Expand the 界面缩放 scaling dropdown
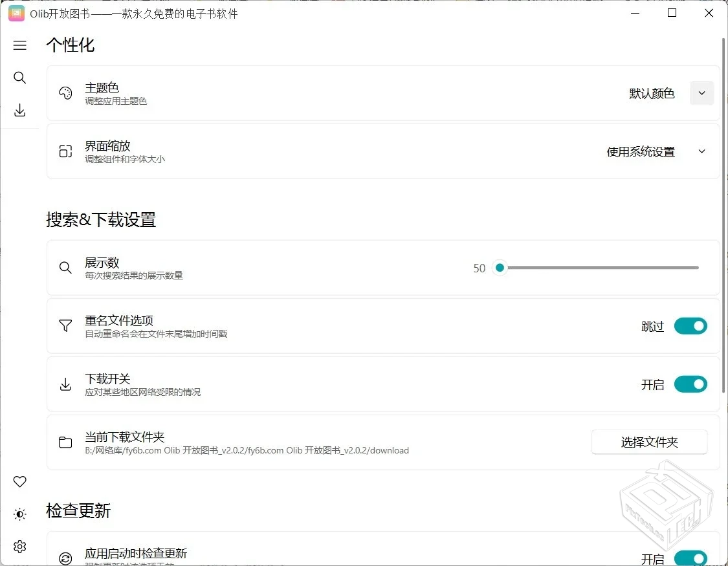Image resolution: width=728 pixels, height=566 pixels. [701, 151]
